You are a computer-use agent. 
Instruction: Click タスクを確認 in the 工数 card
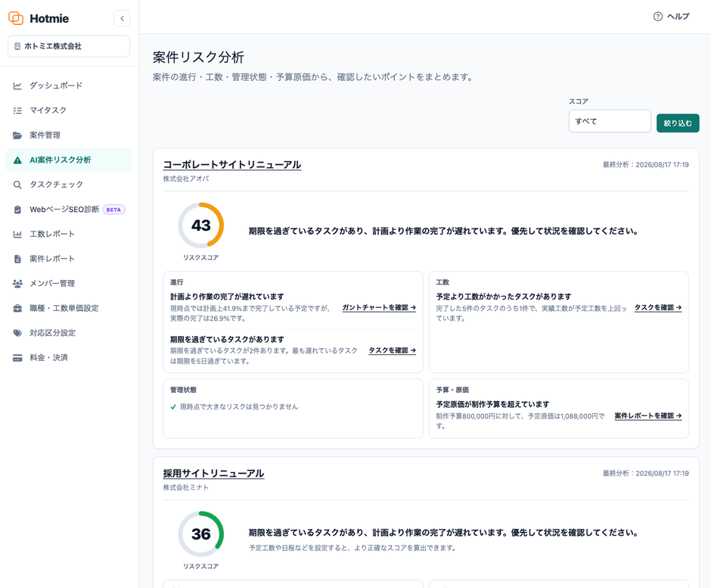658,307
